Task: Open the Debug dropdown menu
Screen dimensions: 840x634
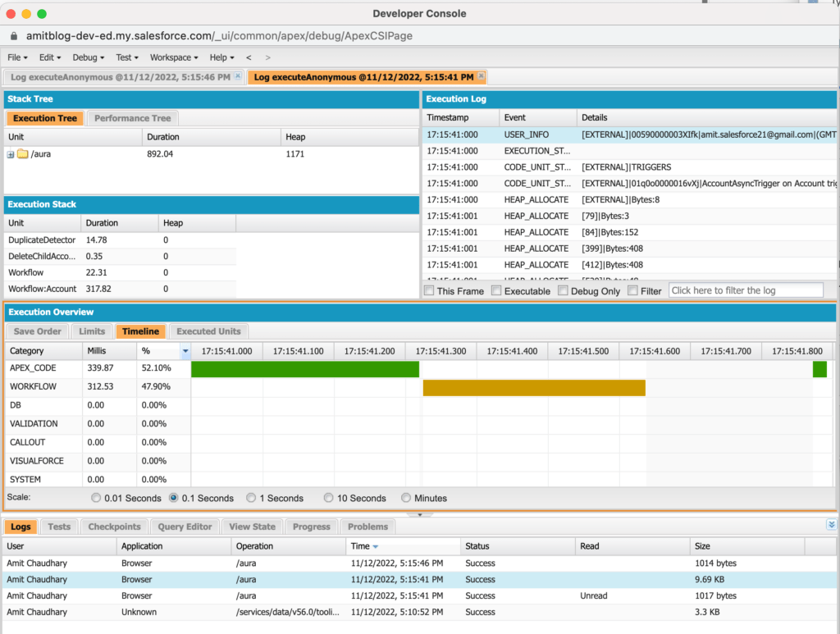Action: click(89, 57)
